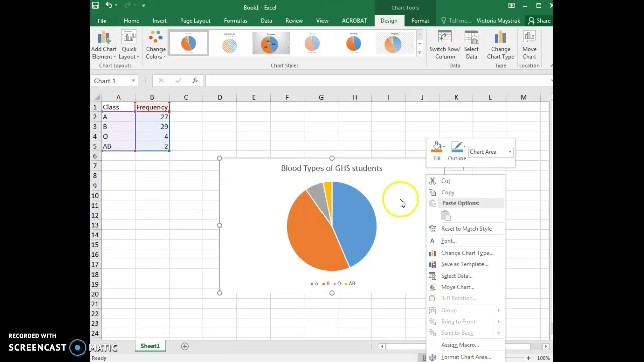
Task: Click Fill paint bucket icon
Action: pos(437,147)
